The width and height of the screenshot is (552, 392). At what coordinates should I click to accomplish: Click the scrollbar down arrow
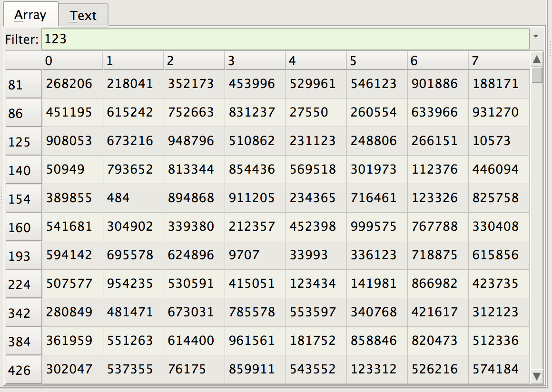[x=536, y=376]
